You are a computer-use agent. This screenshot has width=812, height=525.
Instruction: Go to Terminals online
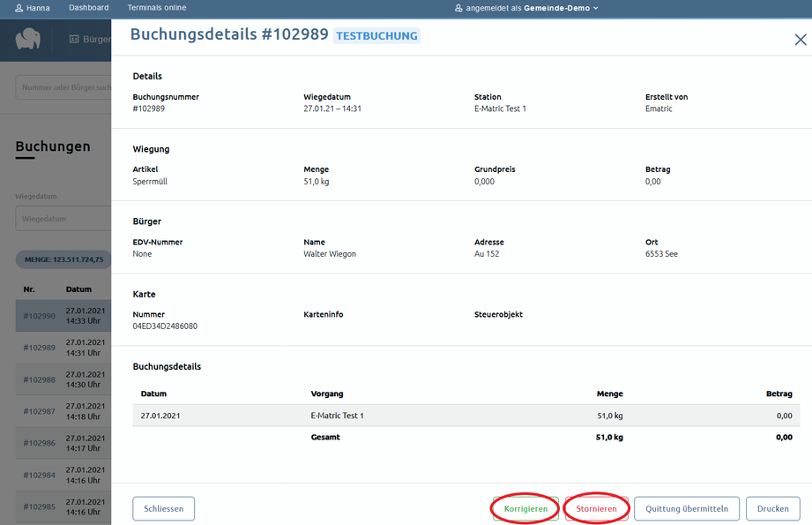(157, 8)
